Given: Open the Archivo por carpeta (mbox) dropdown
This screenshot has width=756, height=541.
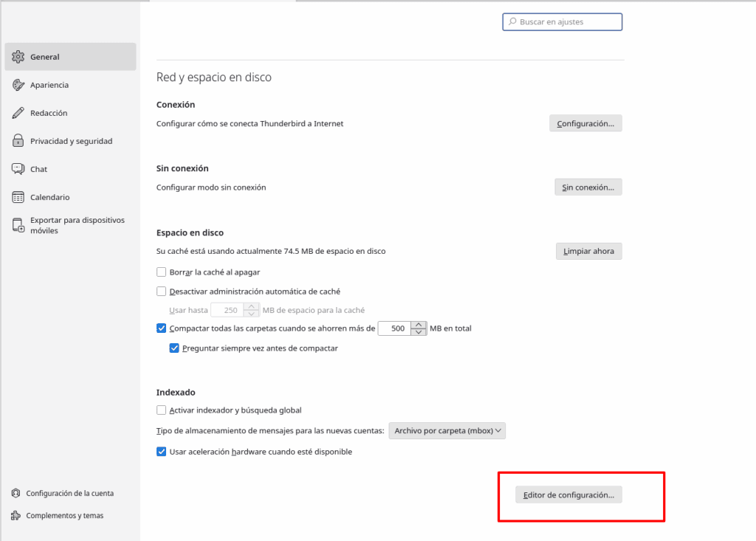Looking at the screenshot, I should (x=447, y=430).
